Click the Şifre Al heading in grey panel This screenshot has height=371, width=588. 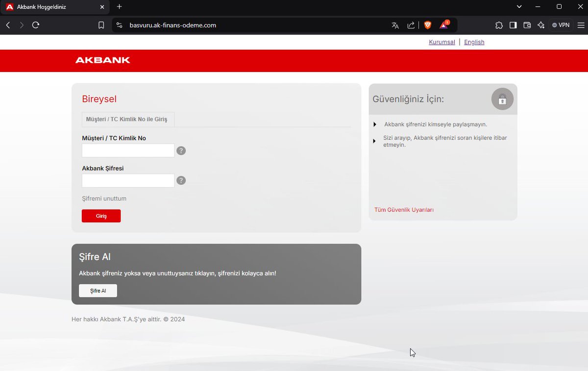(95, 257)
